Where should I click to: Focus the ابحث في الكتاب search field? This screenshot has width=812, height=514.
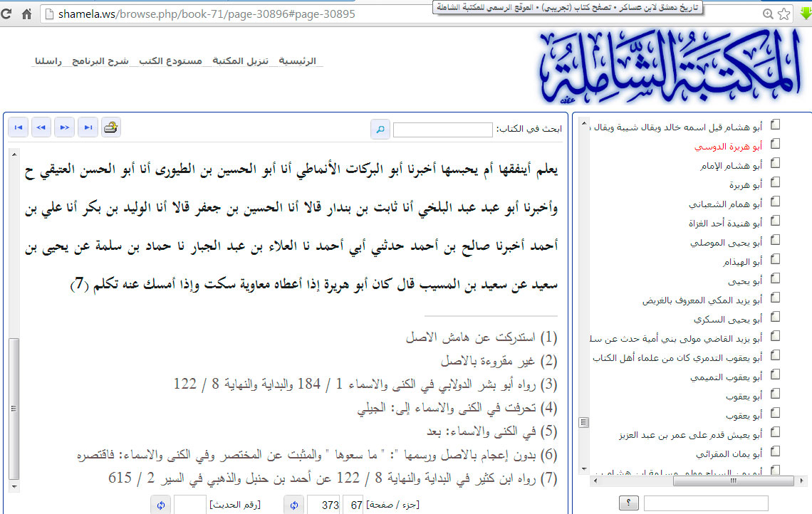pos(443,130)
